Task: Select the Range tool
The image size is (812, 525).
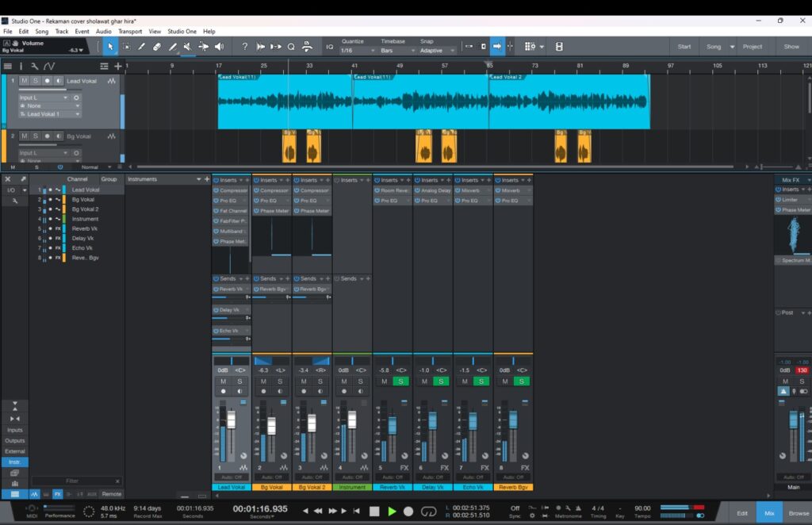Action: click(126, 47)
